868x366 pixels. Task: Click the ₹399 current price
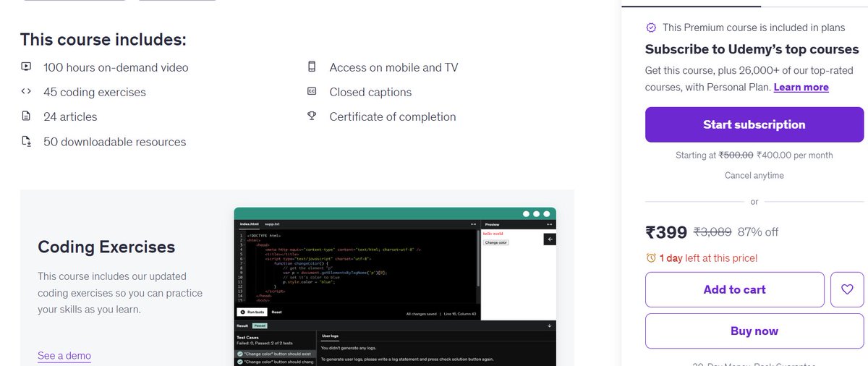click(x=666, y=232)
